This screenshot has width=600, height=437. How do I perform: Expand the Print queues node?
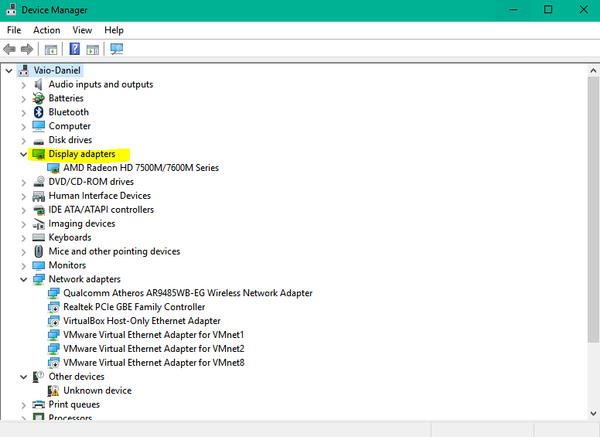(x=24, y=405)
